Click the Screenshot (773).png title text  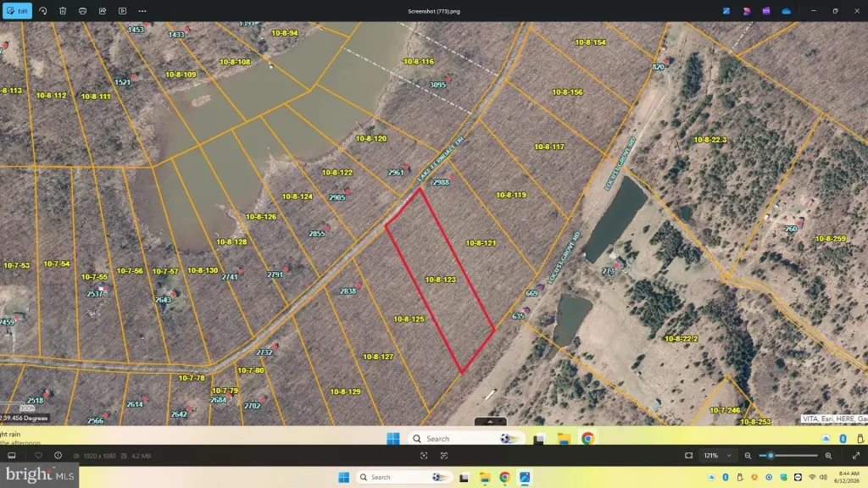(434, 11)
